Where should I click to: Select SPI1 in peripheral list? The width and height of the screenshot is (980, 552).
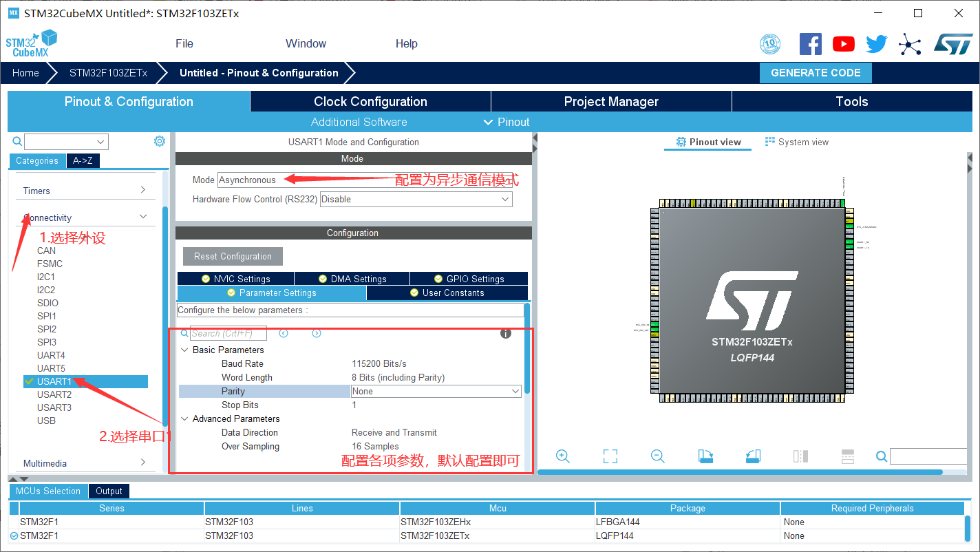click(x=47, y=316)
